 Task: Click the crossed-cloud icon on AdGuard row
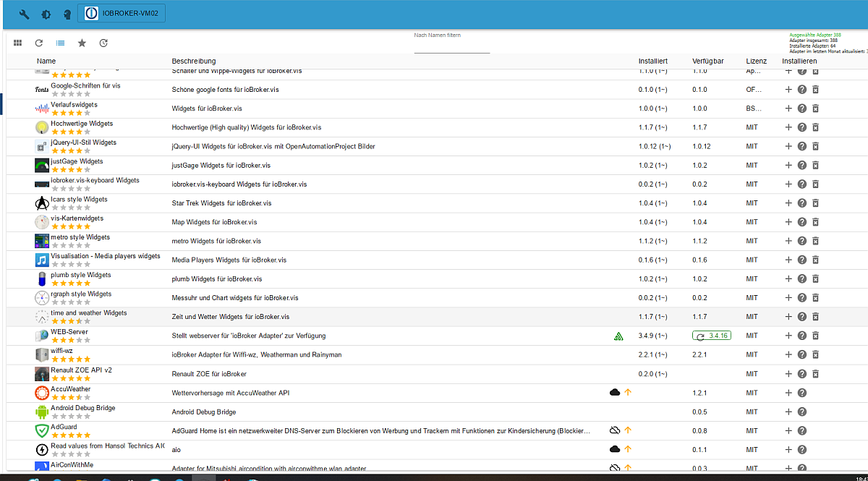coord(615,430)
